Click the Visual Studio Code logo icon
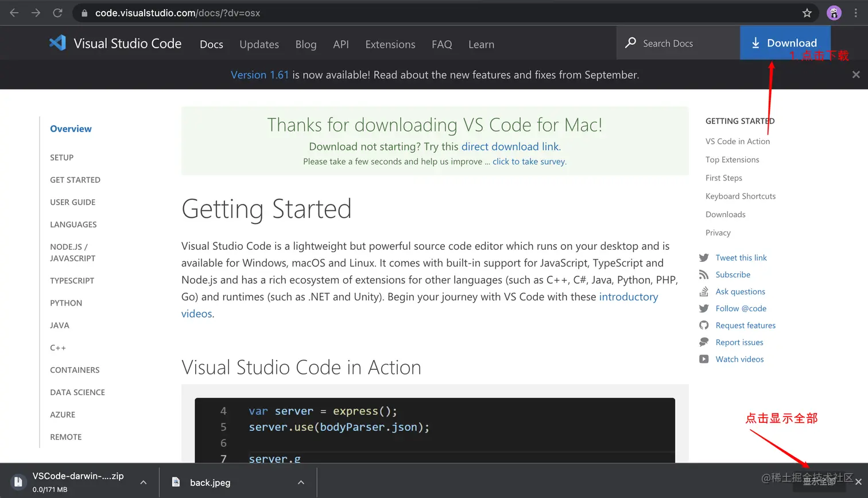 coord(57,43)
